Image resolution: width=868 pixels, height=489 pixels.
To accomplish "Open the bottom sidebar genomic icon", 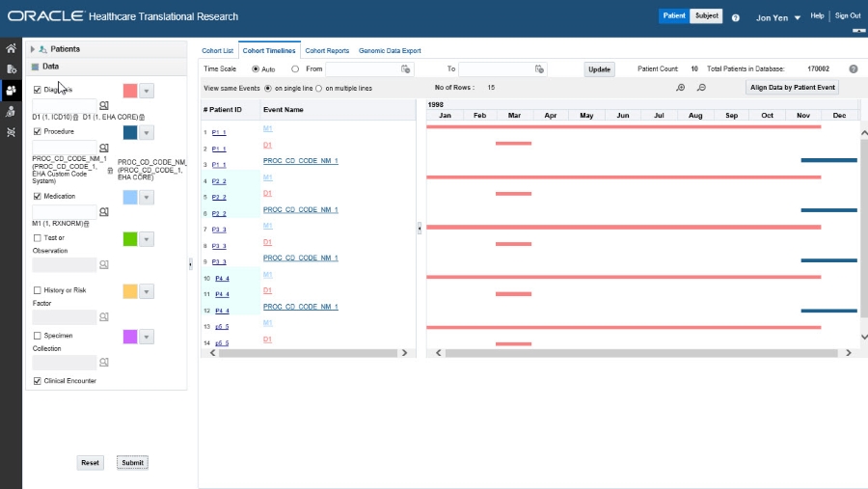I will coord(11,132).
